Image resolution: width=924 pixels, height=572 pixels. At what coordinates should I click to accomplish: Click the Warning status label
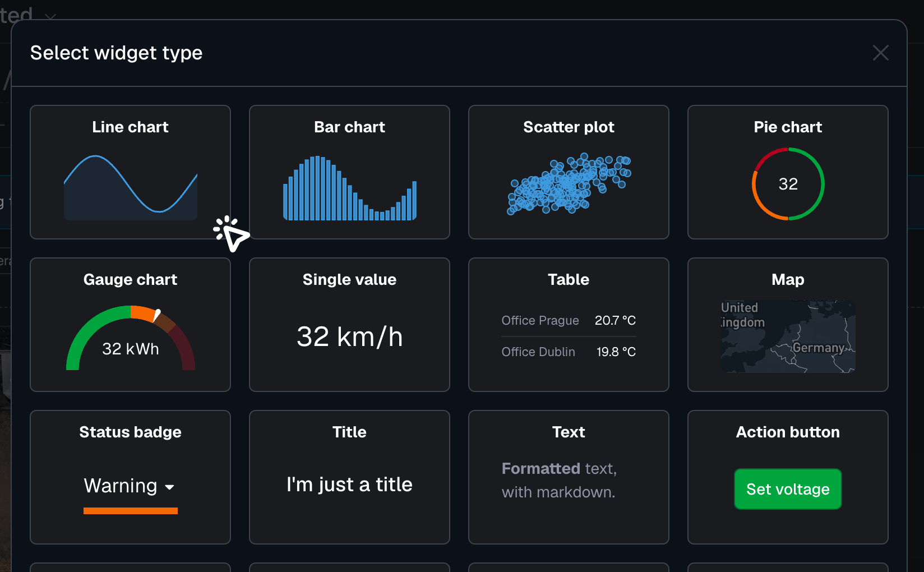tap(121, 485)
